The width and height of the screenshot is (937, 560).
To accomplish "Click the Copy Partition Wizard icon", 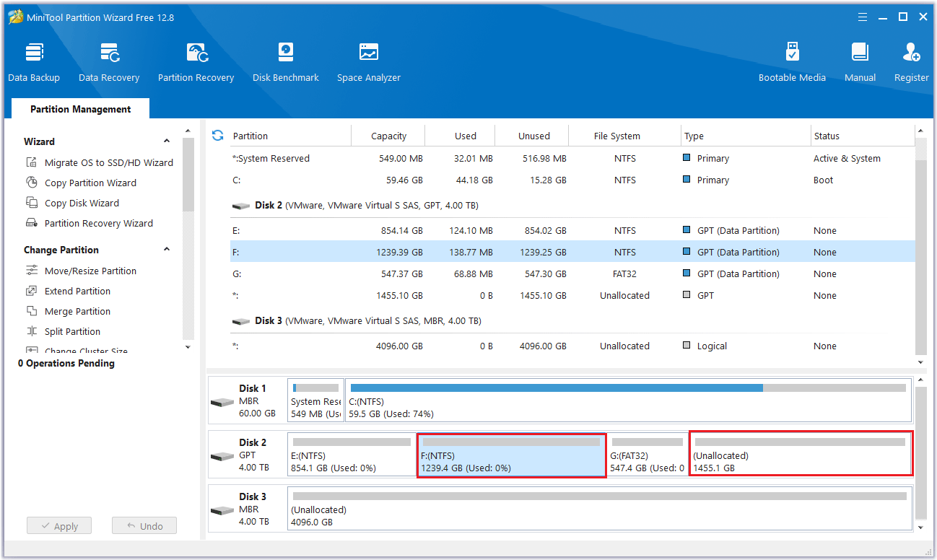I will tap(32, 183).
